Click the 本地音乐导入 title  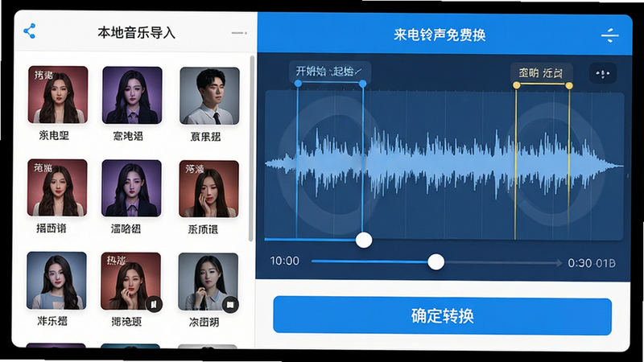(136, 32)
